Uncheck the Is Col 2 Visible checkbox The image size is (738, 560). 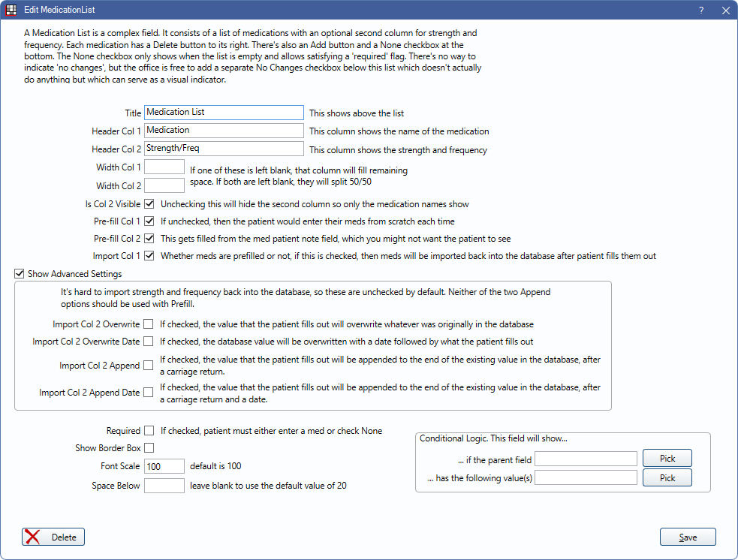149,204
